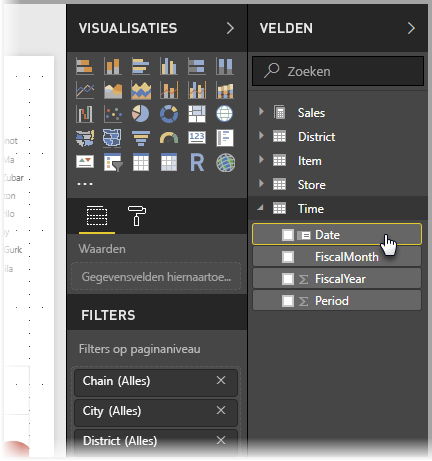The image size is (432, 461).
Task: Check the FiscalYear field checkbox
Action: 288,279
